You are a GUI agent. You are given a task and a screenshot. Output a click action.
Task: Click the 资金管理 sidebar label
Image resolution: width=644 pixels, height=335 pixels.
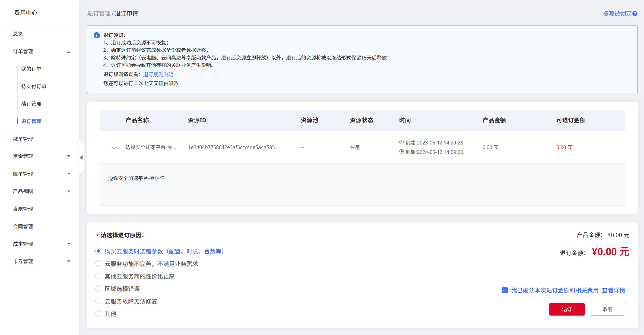click(23, 156)
